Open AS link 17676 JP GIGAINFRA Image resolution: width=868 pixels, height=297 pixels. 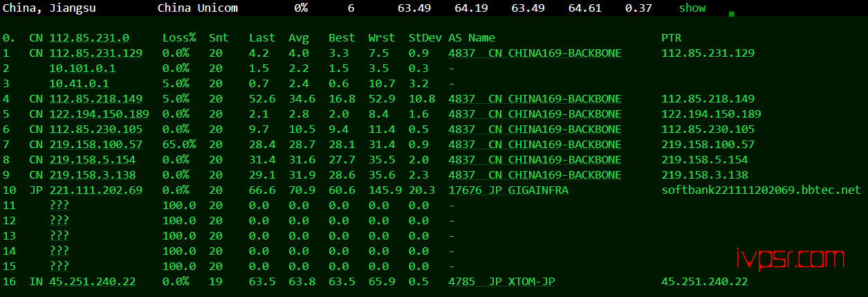point(508,190)
